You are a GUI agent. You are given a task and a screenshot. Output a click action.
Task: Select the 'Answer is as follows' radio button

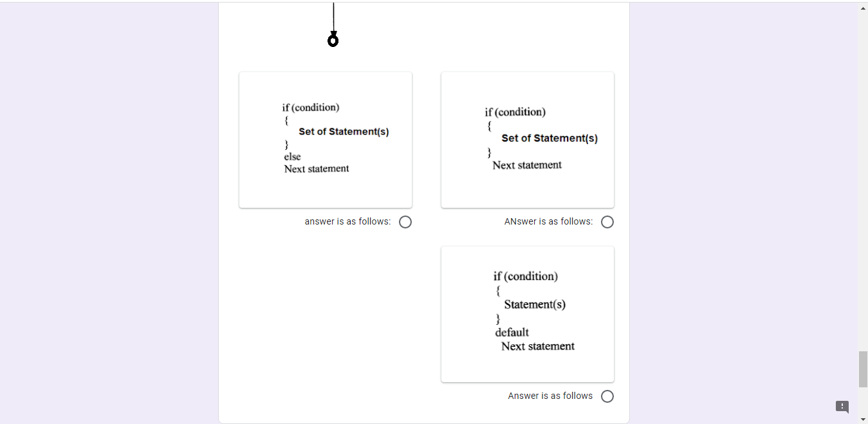coord(607,396)
